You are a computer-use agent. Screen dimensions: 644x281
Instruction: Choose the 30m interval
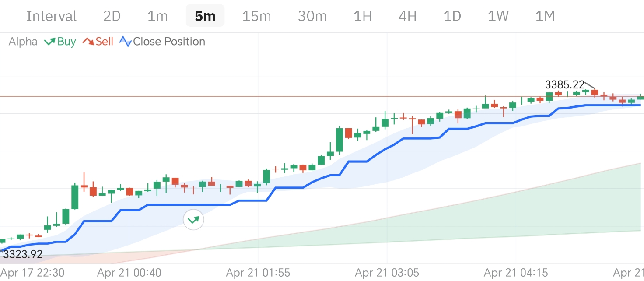(312, 16)
